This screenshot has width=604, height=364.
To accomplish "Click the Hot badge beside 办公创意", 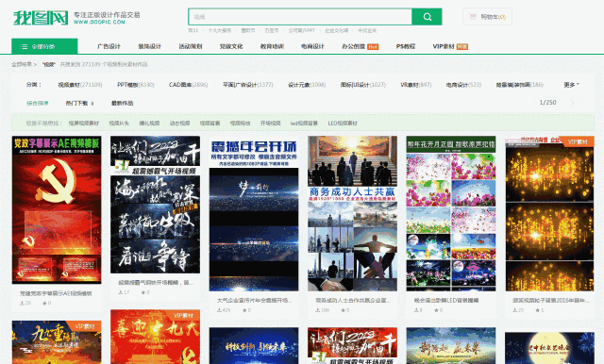I will click(x=373, y=47).
